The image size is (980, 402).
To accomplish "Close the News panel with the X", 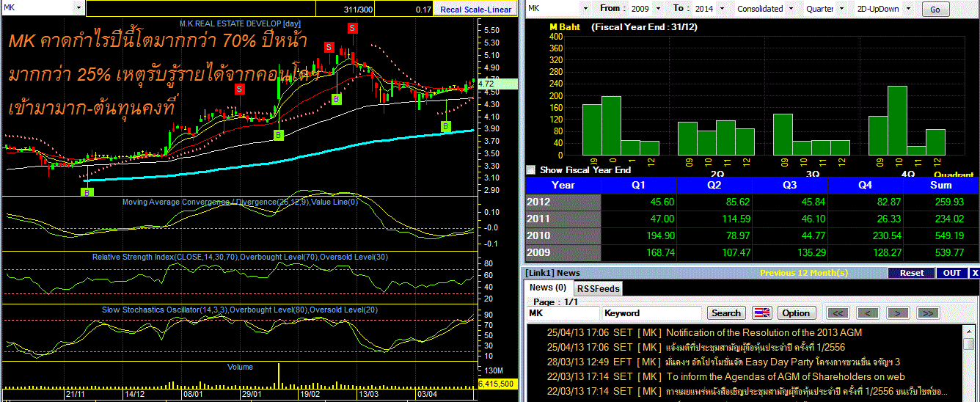I will 975,273.
